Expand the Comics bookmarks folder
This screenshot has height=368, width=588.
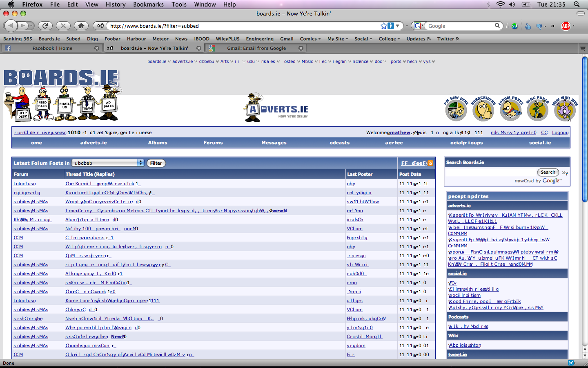(310, 39)
